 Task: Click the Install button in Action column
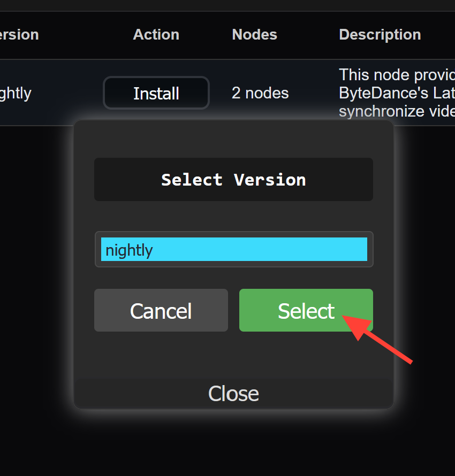(x=156, y=93)
